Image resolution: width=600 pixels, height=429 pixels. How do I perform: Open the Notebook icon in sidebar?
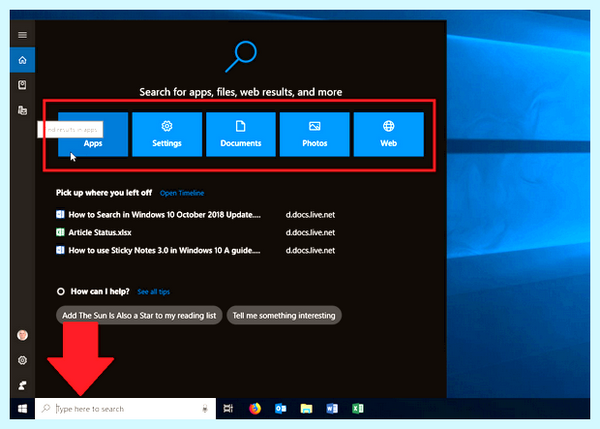click(22, 85)
